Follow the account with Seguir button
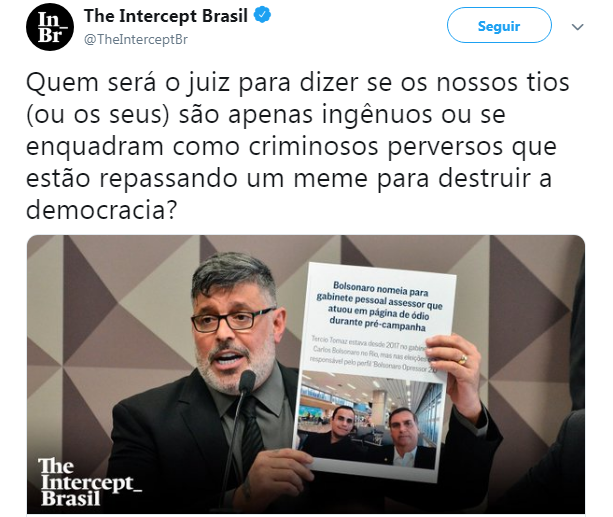This screenshot has width=613, height=517. click(x=499, y=25)
